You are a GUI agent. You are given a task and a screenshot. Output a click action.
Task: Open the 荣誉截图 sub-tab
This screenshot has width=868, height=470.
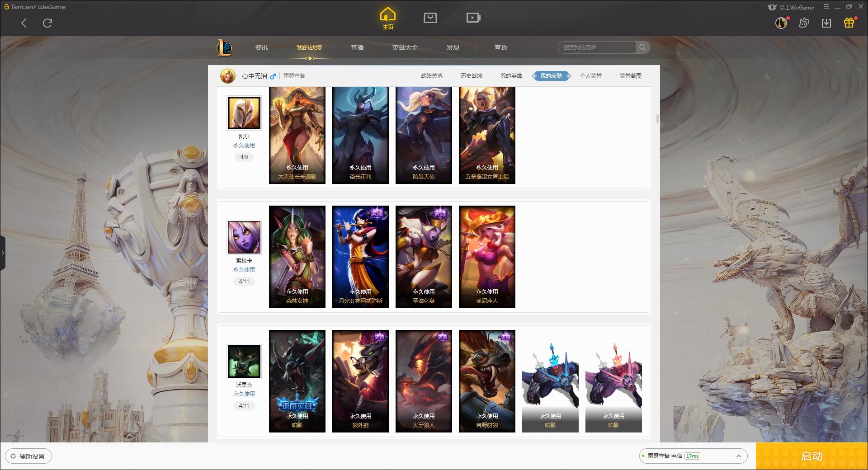coord(631,76)
